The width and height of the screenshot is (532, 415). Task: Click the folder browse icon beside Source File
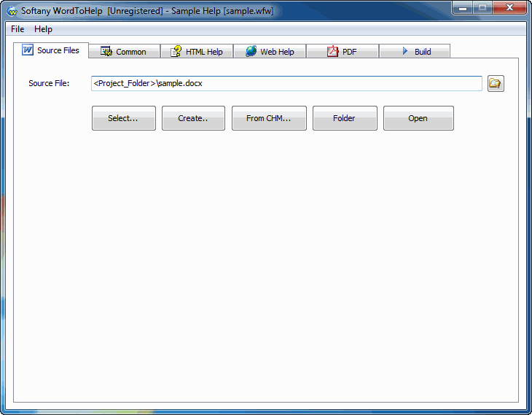496,84
